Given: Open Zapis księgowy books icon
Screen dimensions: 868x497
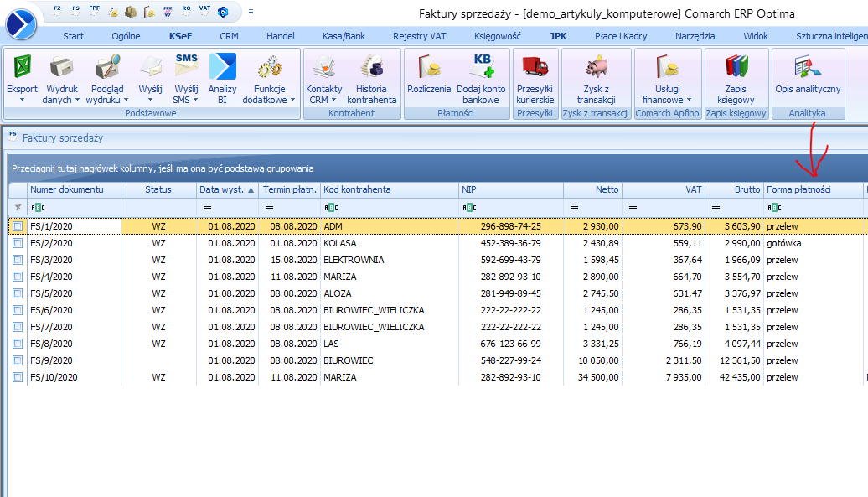Looking at the screenshot, I should point(736,66).
